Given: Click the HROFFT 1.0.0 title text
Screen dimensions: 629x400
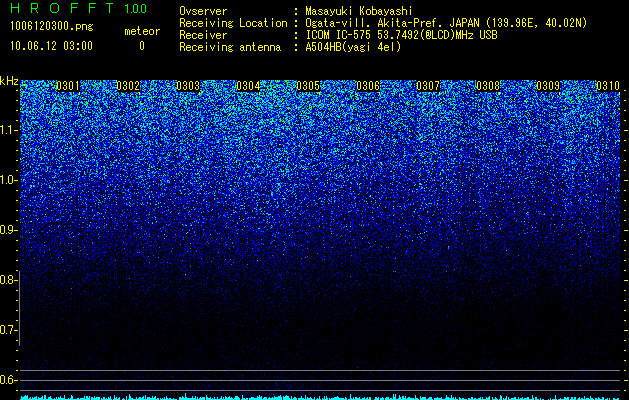Looking at the screenshot, I should point(78,8).
